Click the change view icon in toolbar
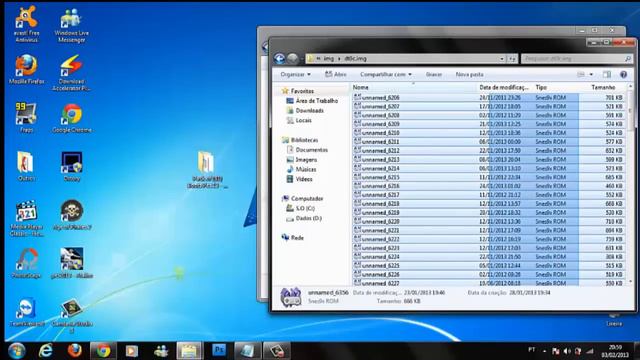This screenshot has height=360, width=640. 581,75
